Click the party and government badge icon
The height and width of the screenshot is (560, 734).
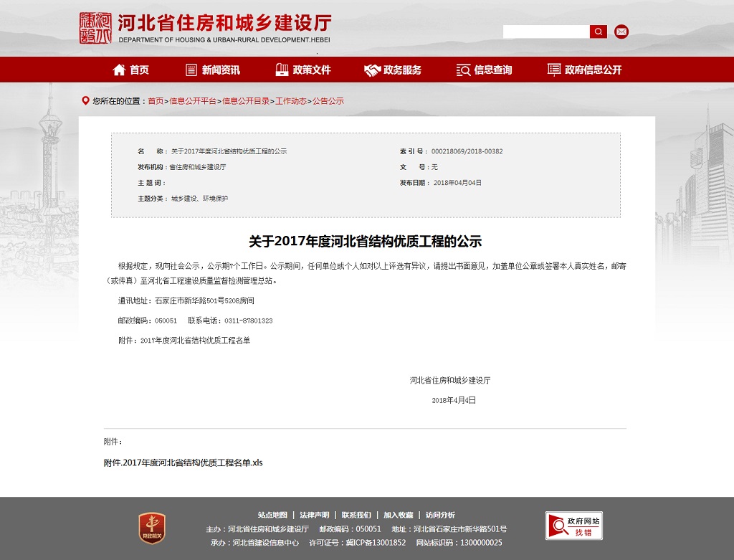tap(152, 528)
